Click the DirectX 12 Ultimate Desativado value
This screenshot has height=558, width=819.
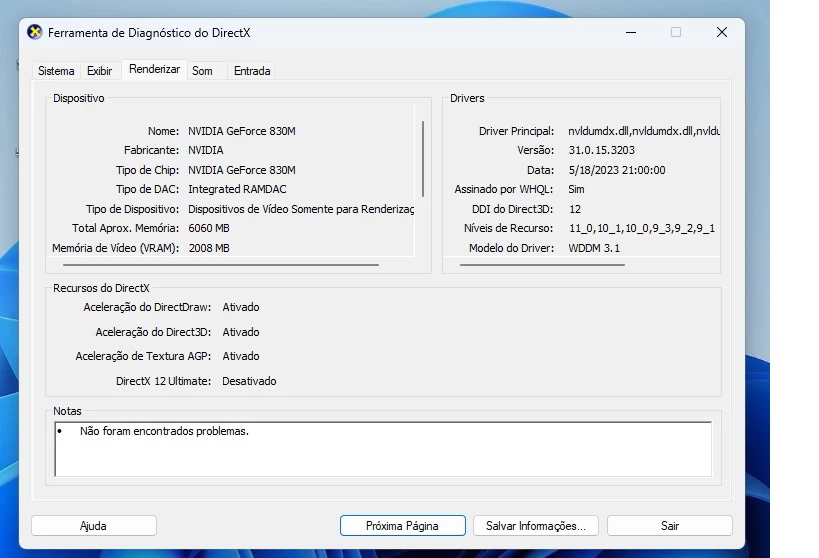[249, 381]
